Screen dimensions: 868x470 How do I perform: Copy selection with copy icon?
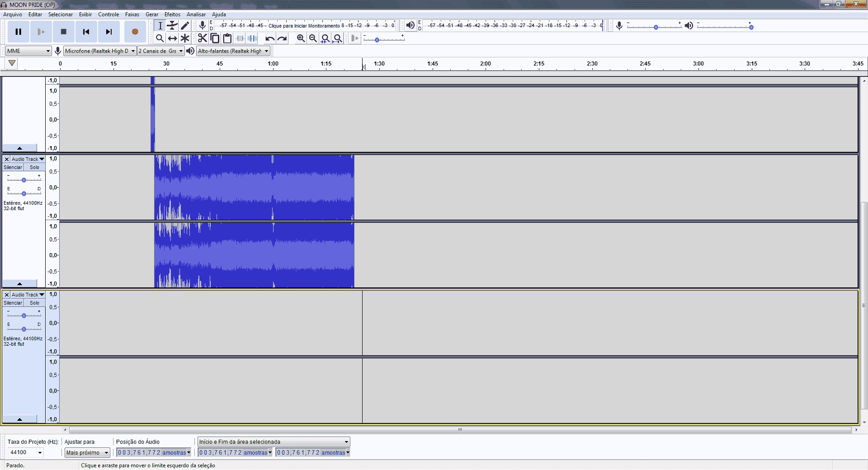pyautogui.click(x=215, y=38)
